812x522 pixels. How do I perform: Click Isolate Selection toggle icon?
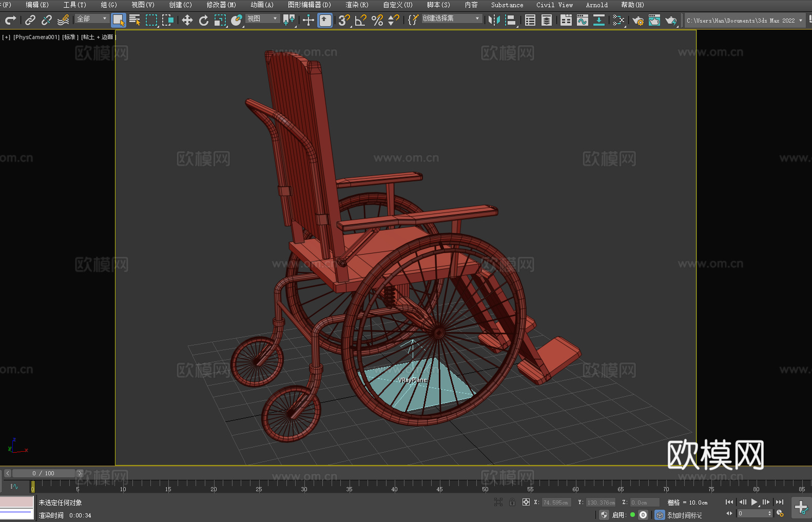(498, 502)
